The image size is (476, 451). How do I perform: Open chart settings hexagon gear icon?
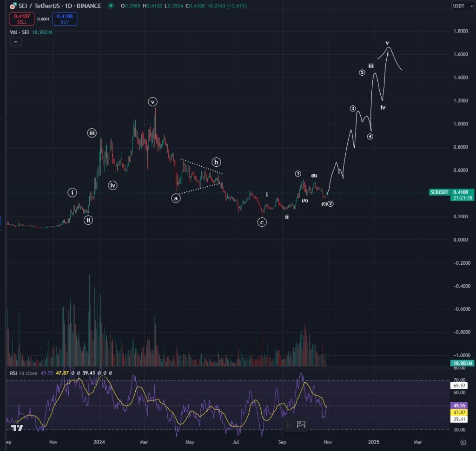463,442
